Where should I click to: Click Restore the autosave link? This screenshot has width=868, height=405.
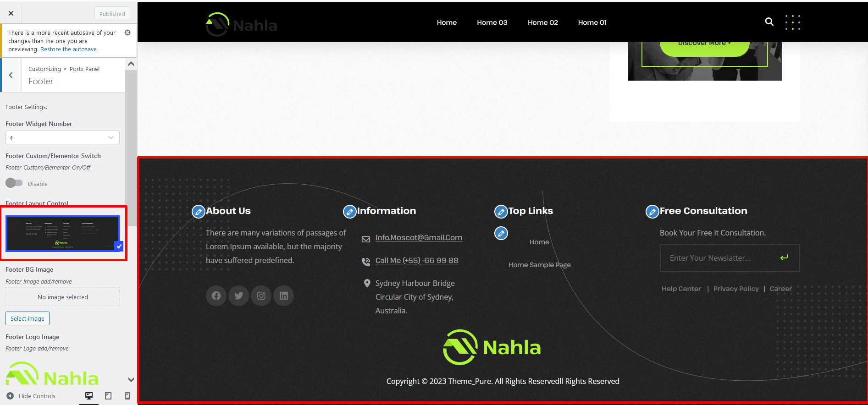point(68,49)
